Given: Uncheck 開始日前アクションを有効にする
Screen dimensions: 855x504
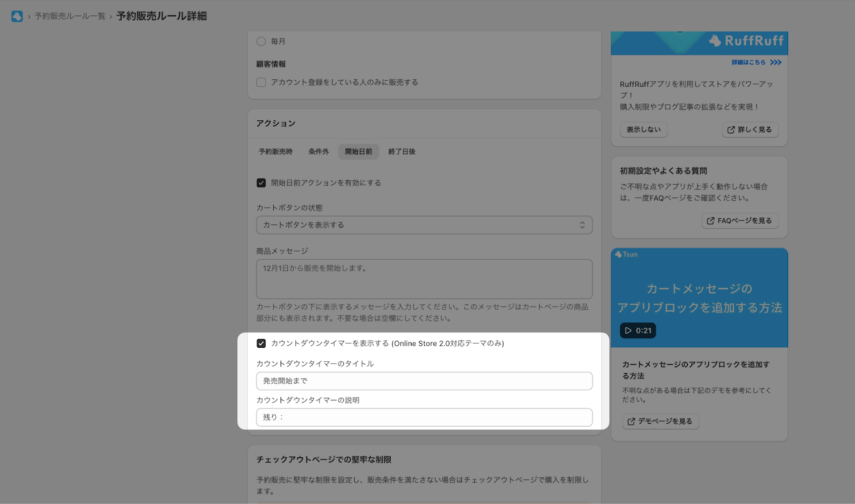Looking at the screenshot, I should click(261, 182).
